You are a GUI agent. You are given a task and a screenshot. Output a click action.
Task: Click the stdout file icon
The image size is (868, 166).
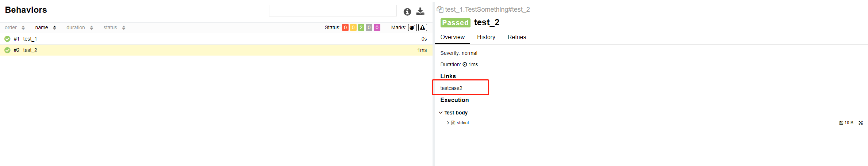(453, 123)
